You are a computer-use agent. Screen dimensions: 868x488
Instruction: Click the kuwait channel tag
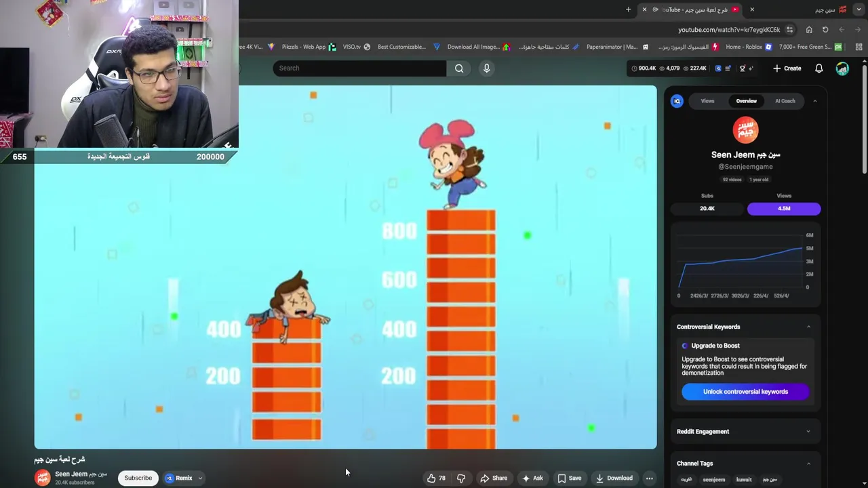point(744,480)
